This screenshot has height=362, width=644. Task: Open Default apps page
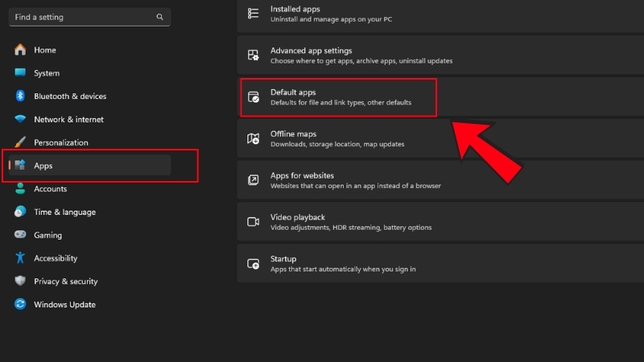coord(440,97)
